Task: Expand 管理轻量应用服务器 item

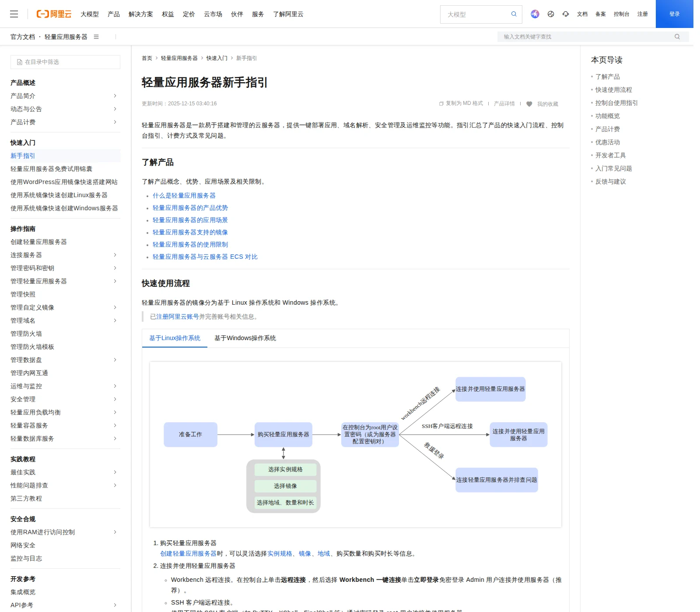Action: [115, 281]
